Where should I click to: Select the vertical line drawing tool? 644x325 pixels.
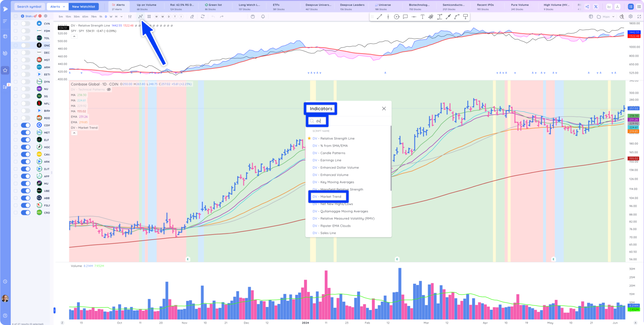pos(388,17)
